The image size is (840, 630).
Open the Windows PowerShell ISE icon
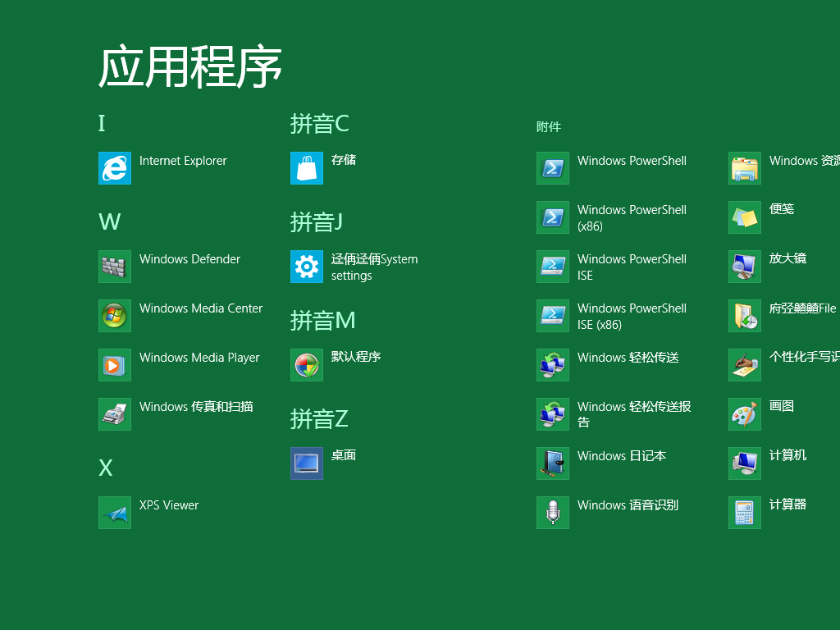(553, 267)
